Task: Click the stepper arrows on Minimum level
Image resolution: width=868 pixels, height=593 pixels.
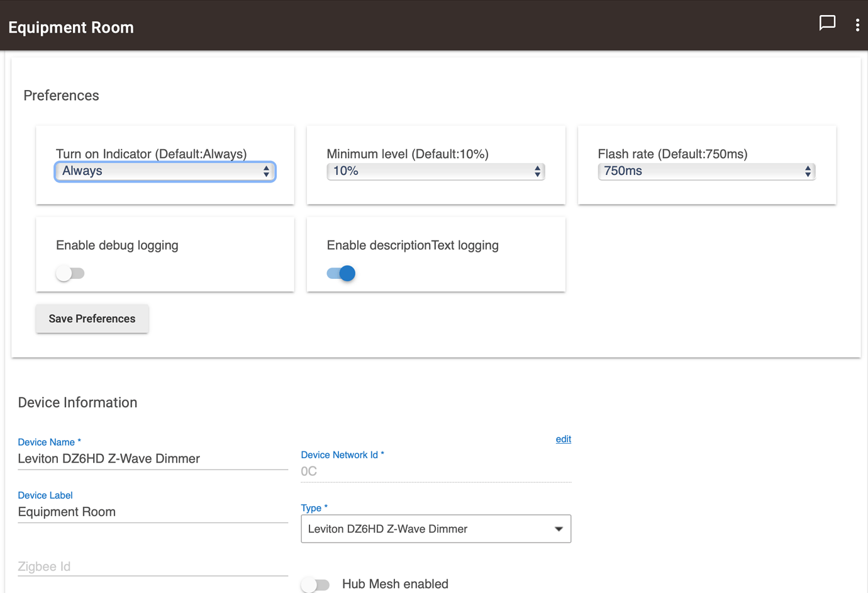Action: pyautogui.click(x=538, y=171)
